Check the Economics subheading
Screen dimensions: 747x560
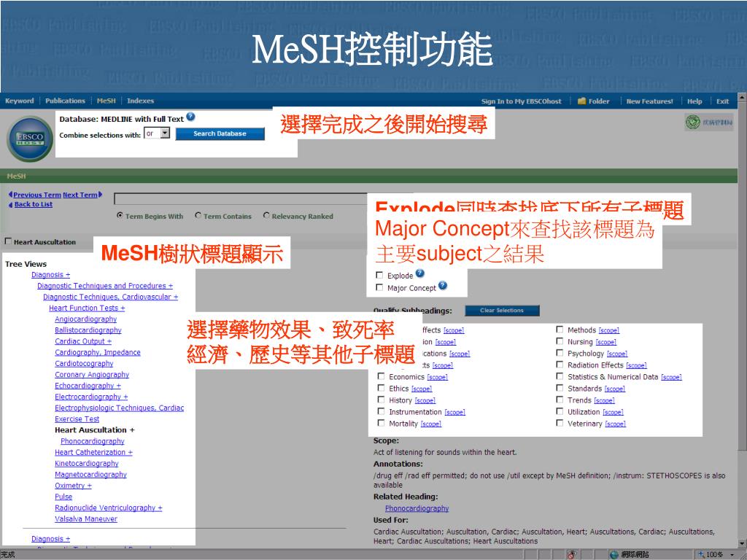coord(381,376)
